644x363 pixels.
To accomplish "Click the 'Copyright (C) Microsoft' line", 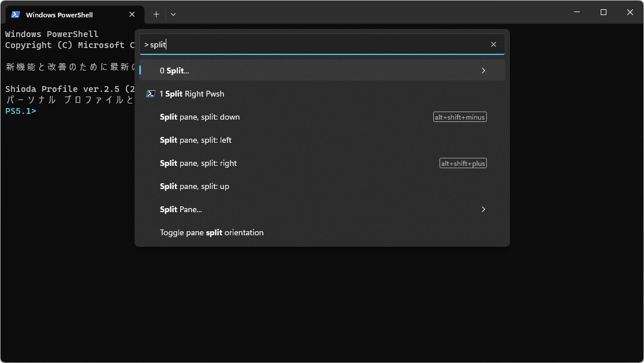I will [70, 45].
